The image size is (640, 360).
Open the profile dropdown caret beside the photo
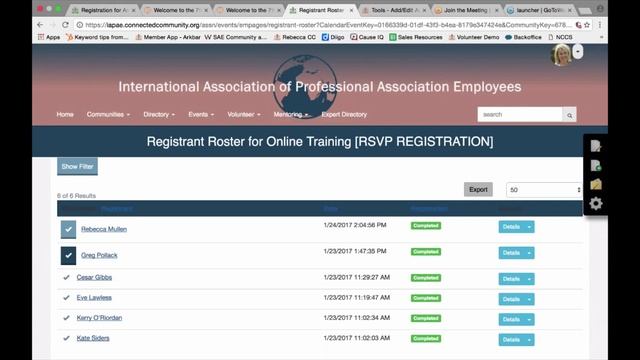[578, 52]
